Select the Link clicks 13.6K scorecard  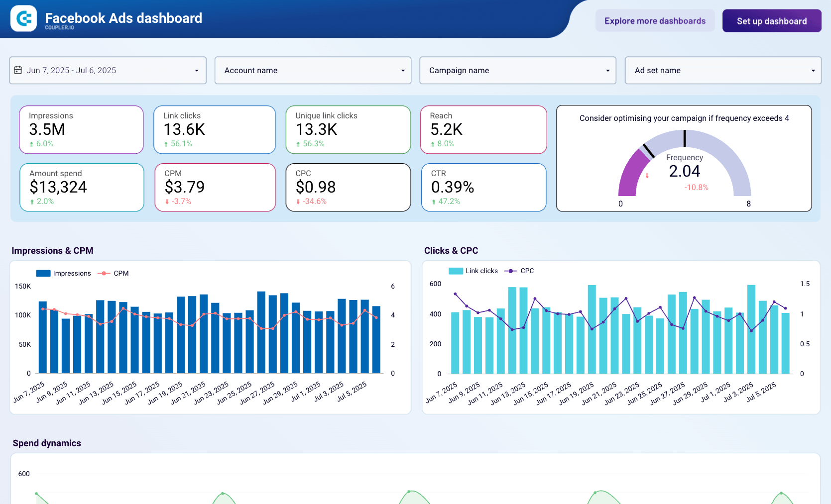pyautogui.click(x=215, y=130)
